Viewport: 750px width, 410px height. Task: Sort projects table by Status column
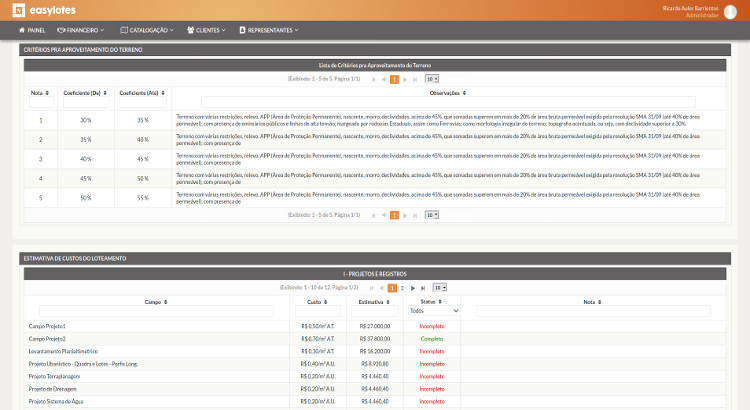click(431, 302)
